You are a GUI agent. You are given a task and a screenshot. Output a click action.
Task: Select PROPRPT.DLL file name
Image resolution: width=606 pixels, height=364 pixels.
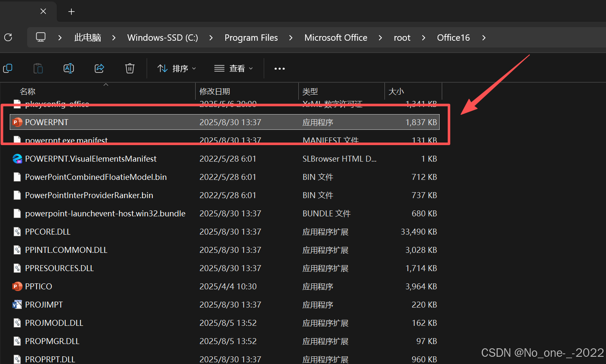pyautogui.click(x=50, y=359)
